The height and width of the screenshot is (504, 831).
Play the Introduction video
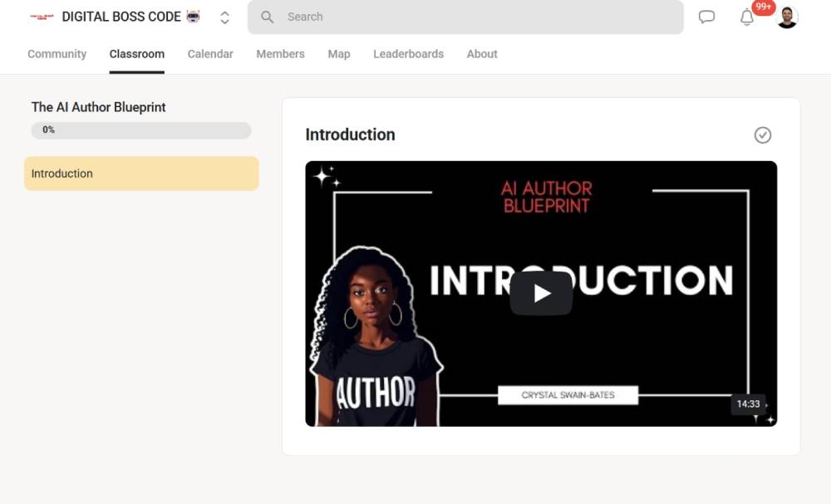541,293
